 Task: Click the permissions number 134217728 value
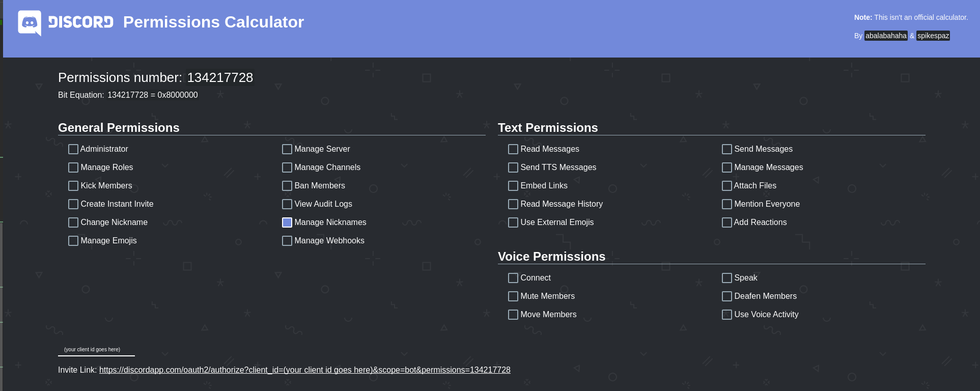pos(220,77)
